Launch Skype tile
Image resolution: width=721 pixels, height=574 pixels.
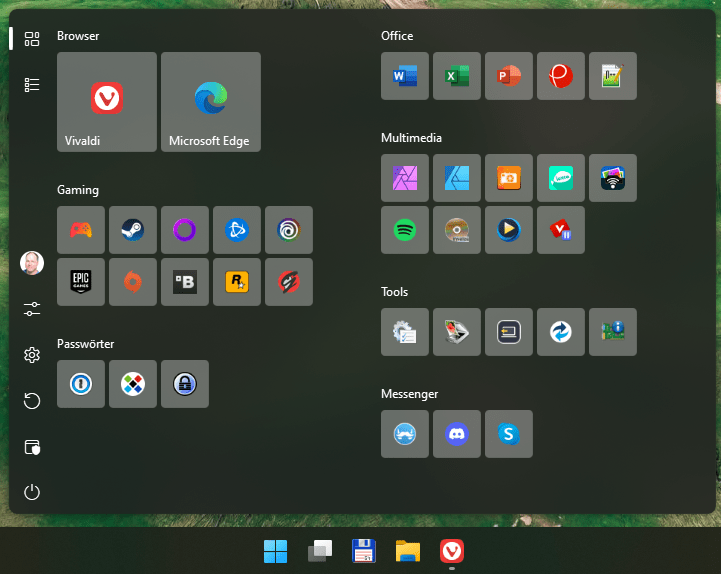pos(509,434)
